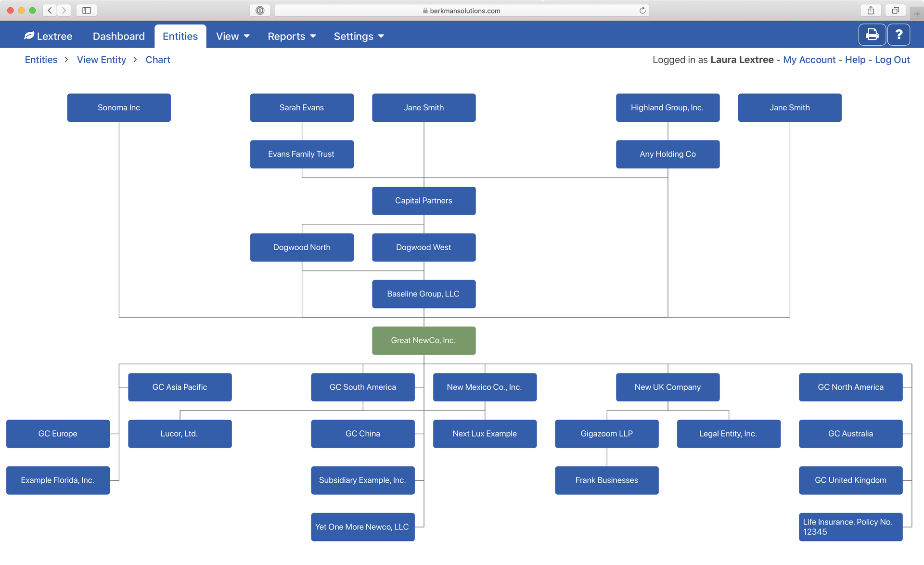Select the GC United Kingdom node

pyautogui.click(x=850, y=480)
